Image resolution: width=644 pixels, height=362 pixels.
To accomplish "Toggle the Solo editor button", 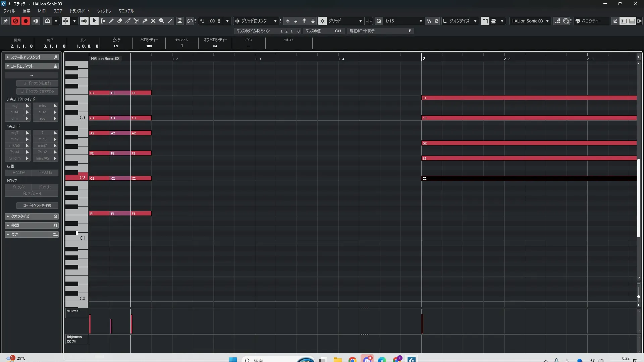I will click(15, 21).
